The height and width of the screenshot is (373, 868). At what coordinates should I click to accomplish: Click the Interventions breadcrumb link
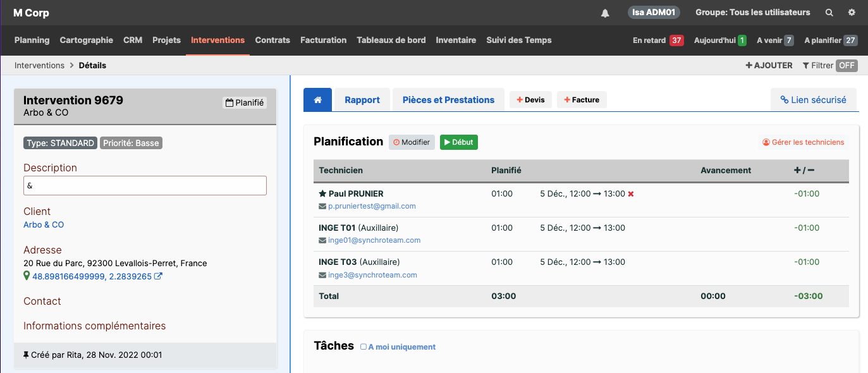[x=39, y=66]
